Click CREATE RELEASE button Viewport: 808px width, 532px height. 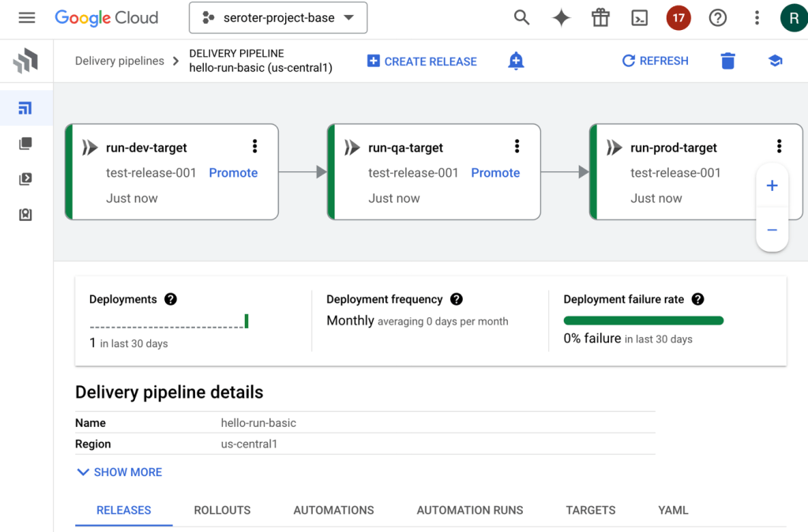pyautogui.click(x=422, y=61)
